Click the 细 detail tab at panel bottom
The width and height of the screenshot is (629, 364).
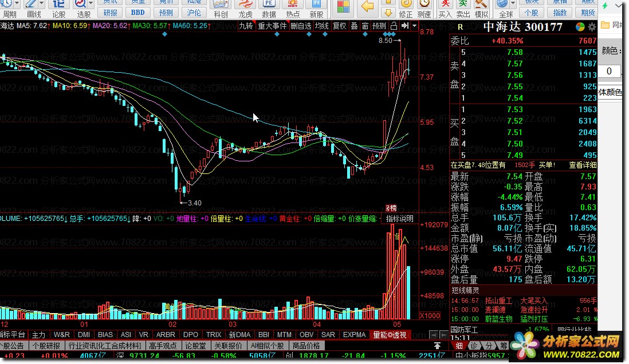pos(459,346)
